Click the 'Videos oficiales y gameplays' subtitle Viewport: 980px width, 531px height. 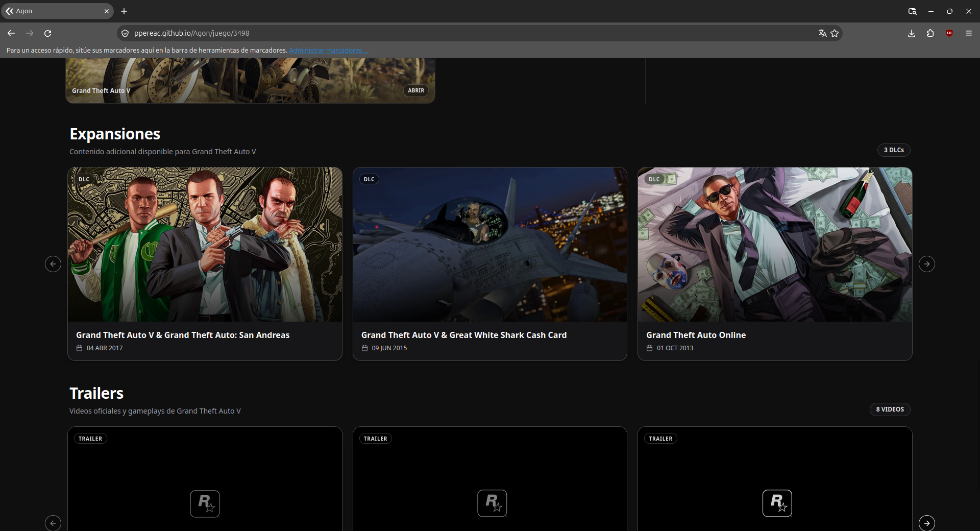[x=155, y=411]
